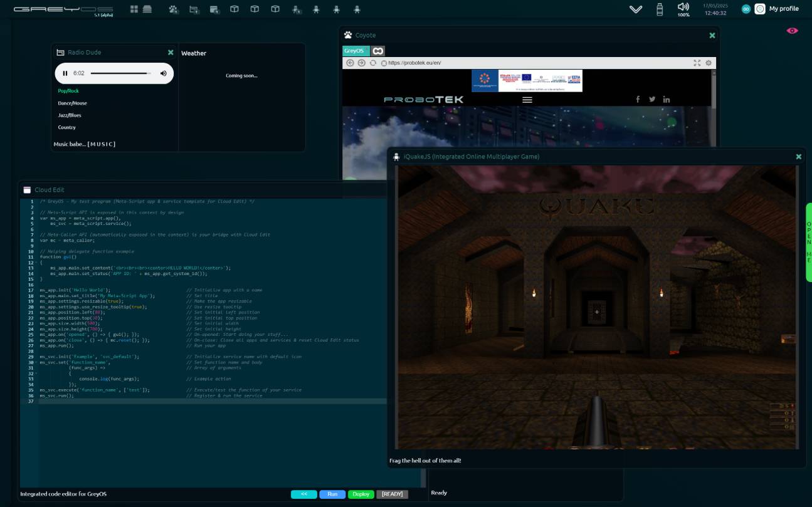Image resolution: width=812 pixels, height=507 pixels.
Task: Open the Coyote paw icon in top bar
Action: point(173,9)
